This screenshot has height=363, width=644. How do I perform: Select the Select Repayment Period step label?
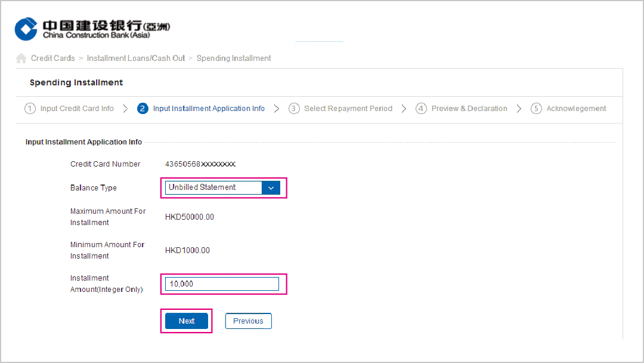pyautogui.click(x=348, y=109)
